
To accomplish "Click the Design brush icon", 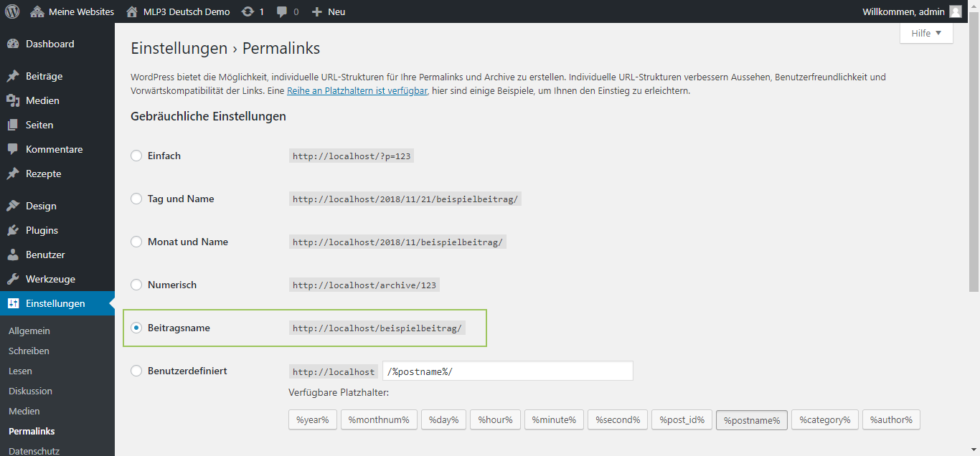I will (x=13, y=206).
